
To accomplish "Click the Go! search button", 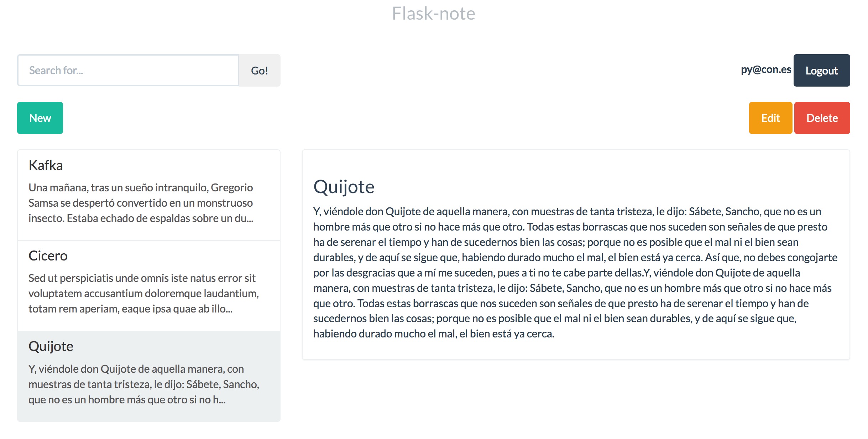I will [259, 70].
